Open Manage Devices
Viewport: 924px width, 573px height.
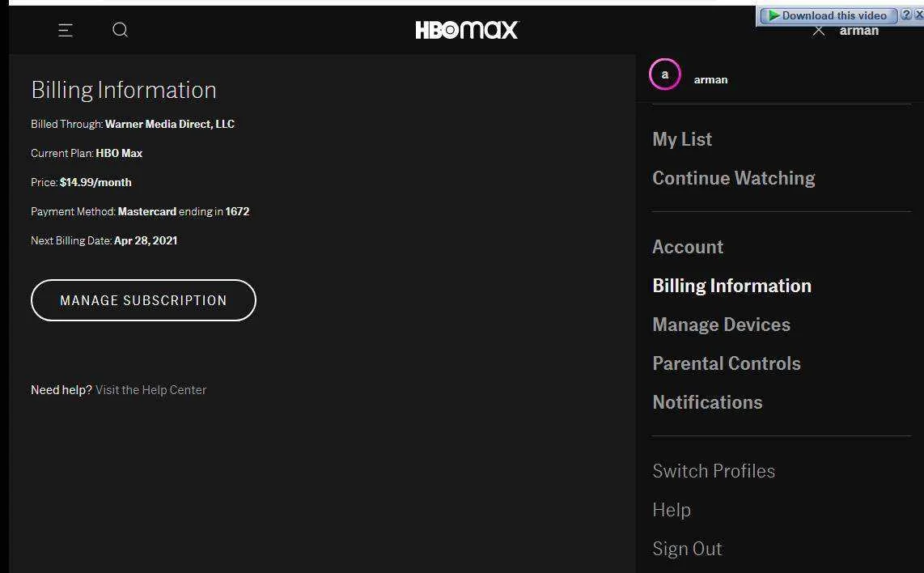(x=721, y=325)
